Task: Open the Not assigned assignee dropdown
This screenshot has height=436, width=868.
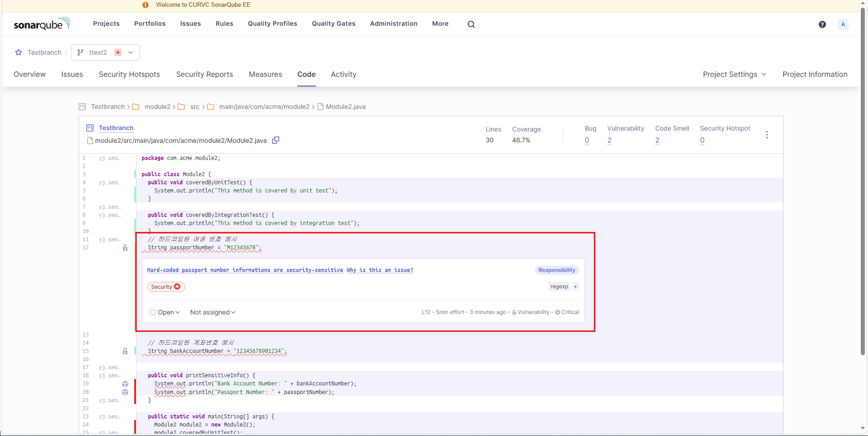Action: (x=212, y=312)
